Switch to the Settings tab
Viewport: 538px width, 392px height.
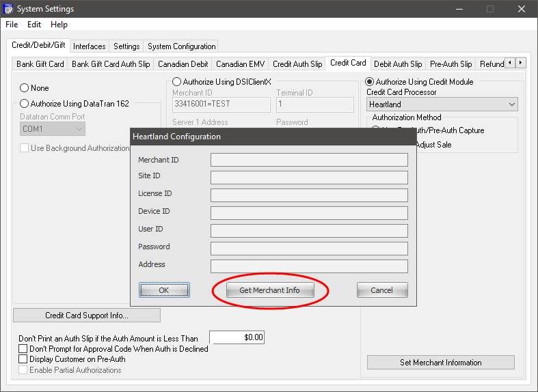126,46
